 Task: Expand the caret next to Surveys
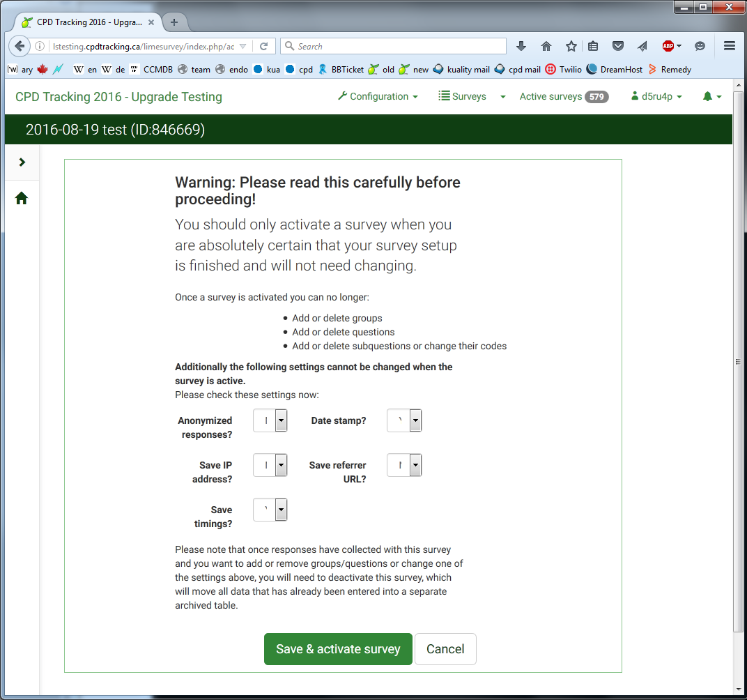point(502,97)
